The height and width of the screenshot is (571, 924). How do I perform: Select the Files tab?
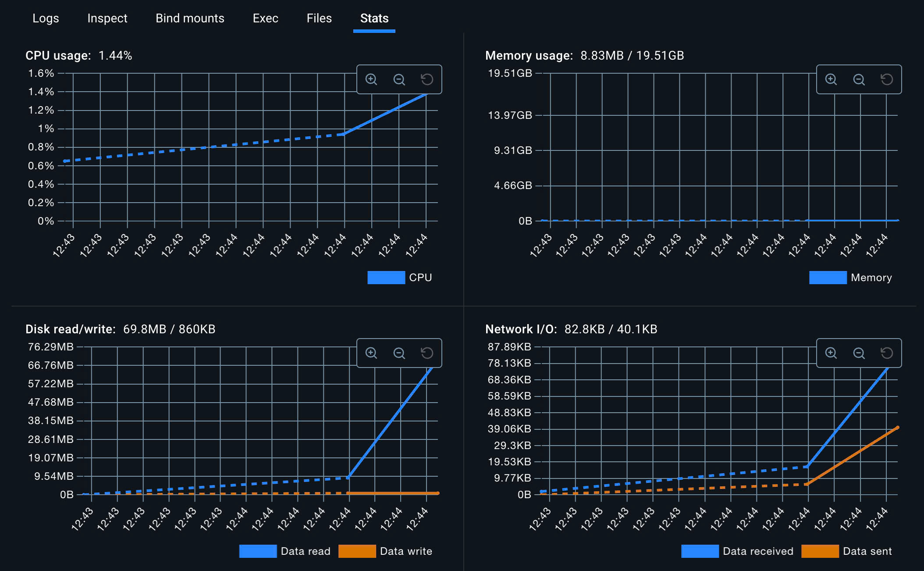319,18
